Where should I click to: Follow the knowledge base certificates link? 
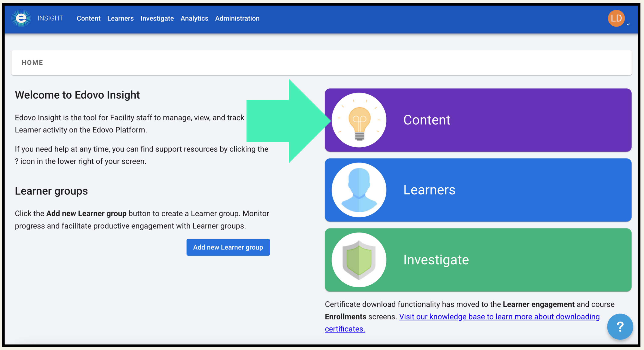[499, 317]
